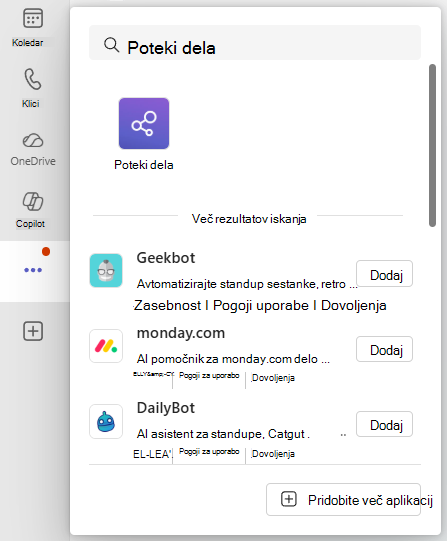Image resolution: width=447 pixels, height=541 pixels.
Task: Click 'AI asistent za standupe' description
Action: coord(223,434)
